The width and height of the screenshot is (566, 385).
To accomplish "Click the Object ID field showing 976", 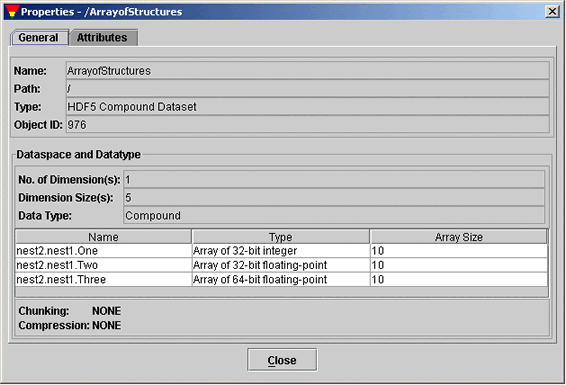I will pos(308,125).
